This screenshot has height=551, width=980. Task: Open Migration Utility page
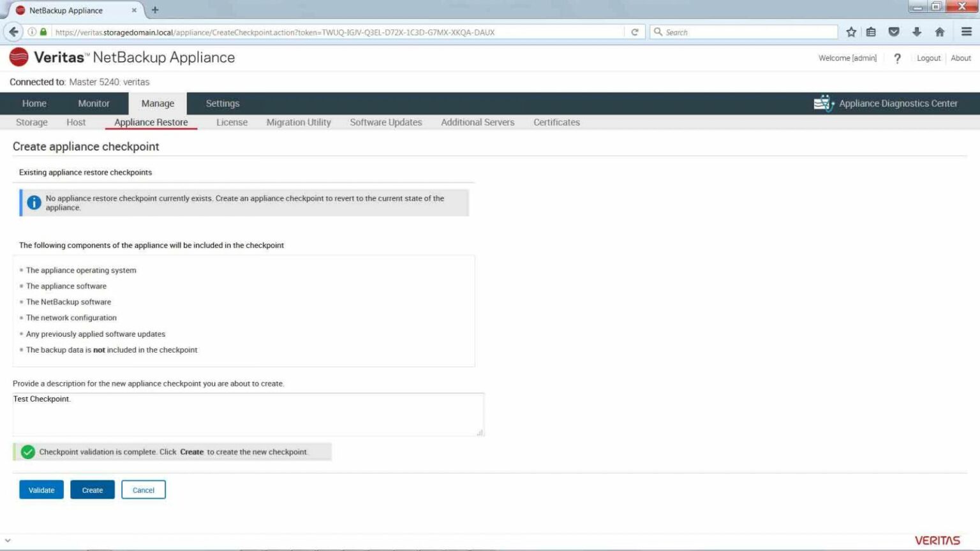tap(299, 122)
